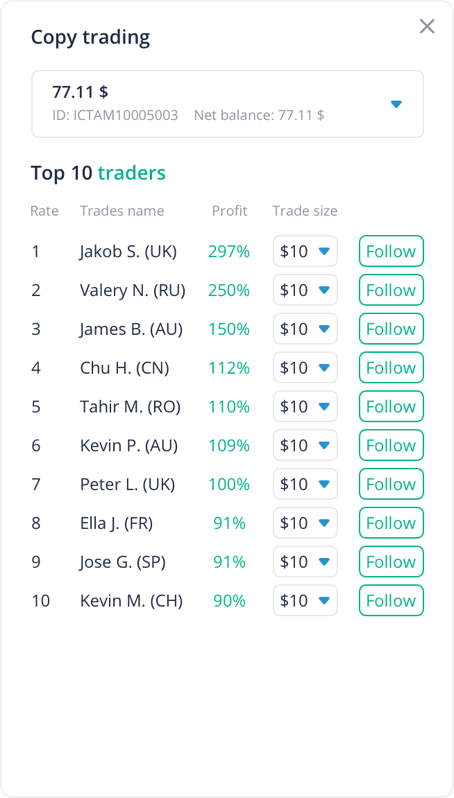Follow trader Jakob S. (UK)
Viewport: 454px width, 798px height.
coord(391,251)
